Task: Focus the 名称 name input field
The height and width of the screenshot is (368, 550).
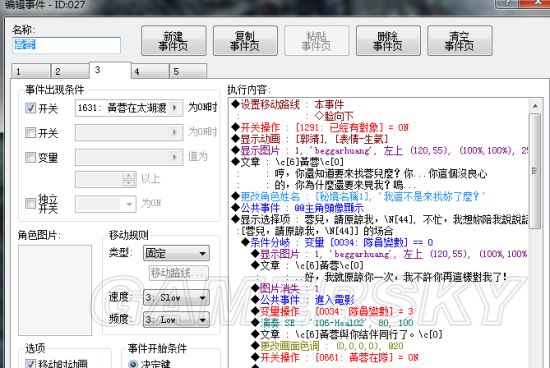Action: [x=66, y=45]
